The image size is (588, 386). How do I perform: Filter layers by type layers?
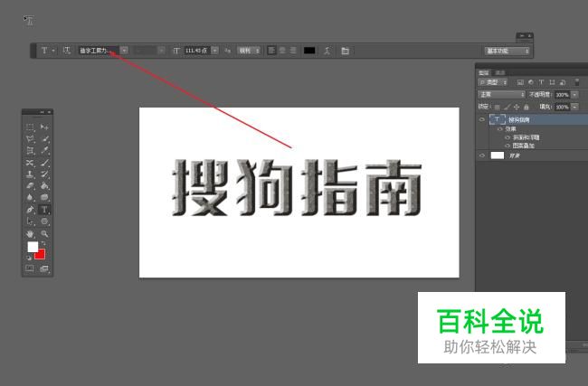point(541,82)
